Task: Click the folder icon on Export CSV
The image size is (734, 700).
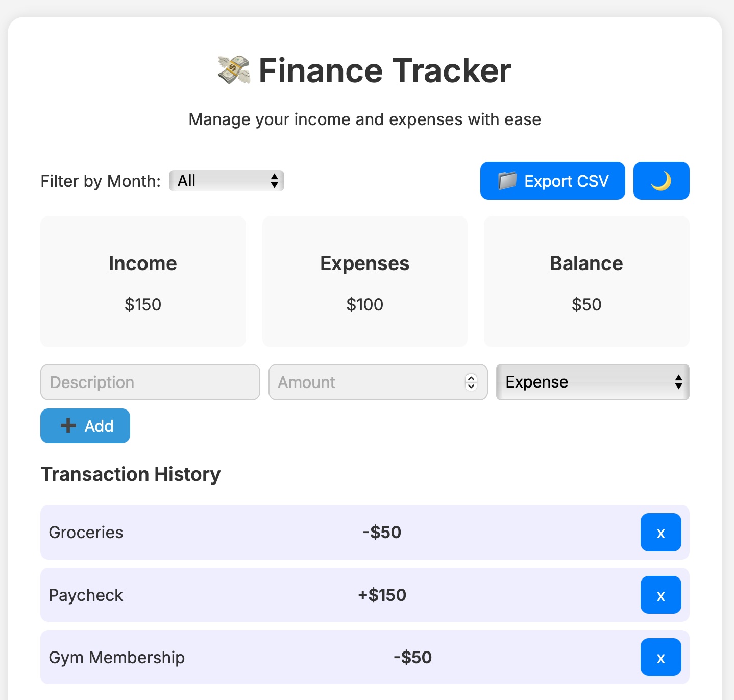Action: tap(508, 180)
